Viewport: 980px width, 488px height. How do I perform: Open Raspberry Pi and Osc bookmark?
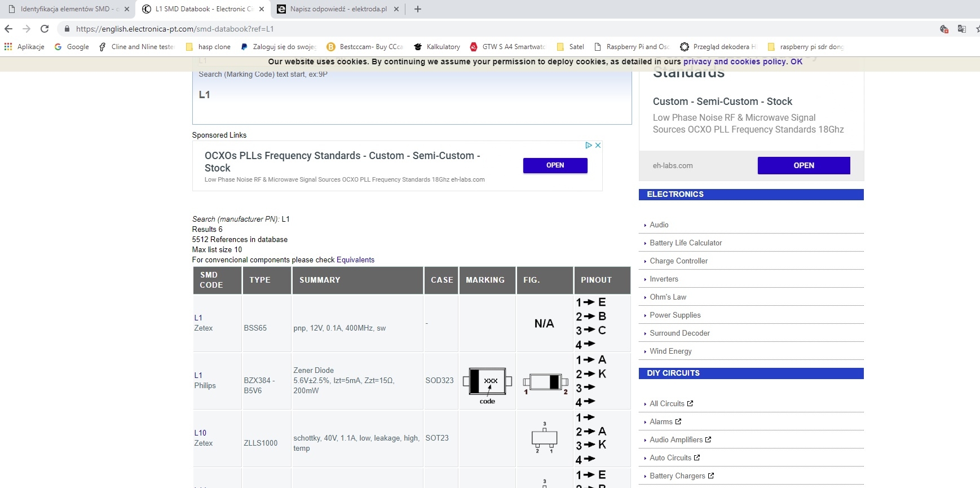[632, 47]
